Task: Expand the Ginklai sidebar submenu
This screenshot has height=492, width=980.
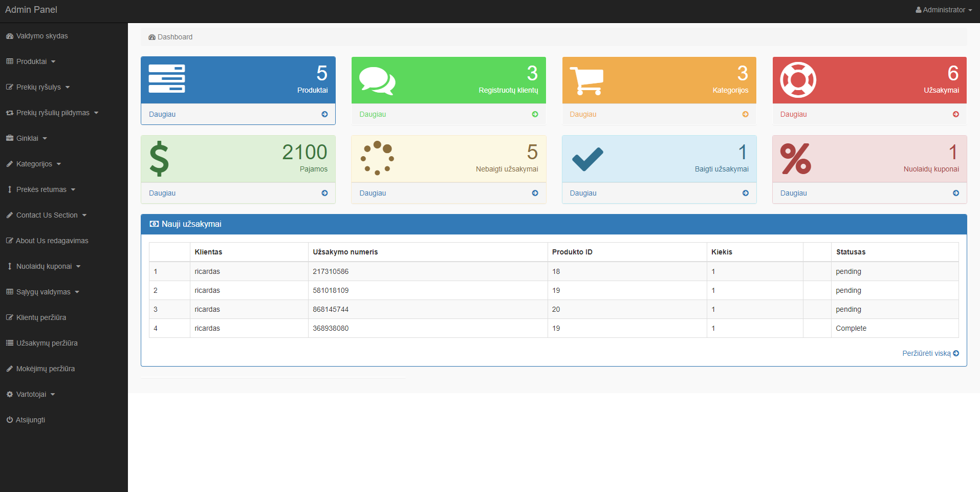Action: click(x=27, y=138)
